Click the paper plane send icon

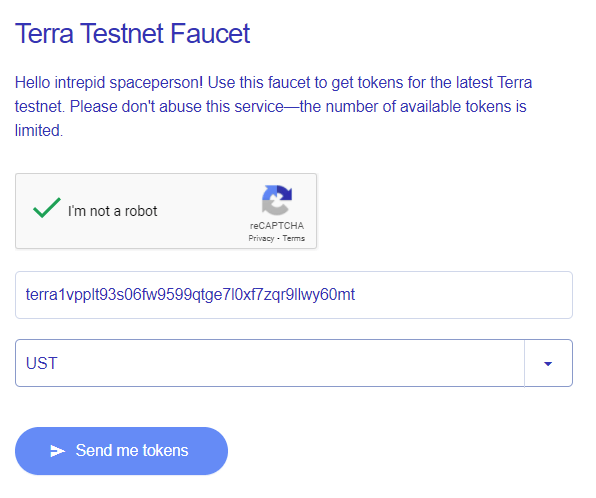[58, 451]
